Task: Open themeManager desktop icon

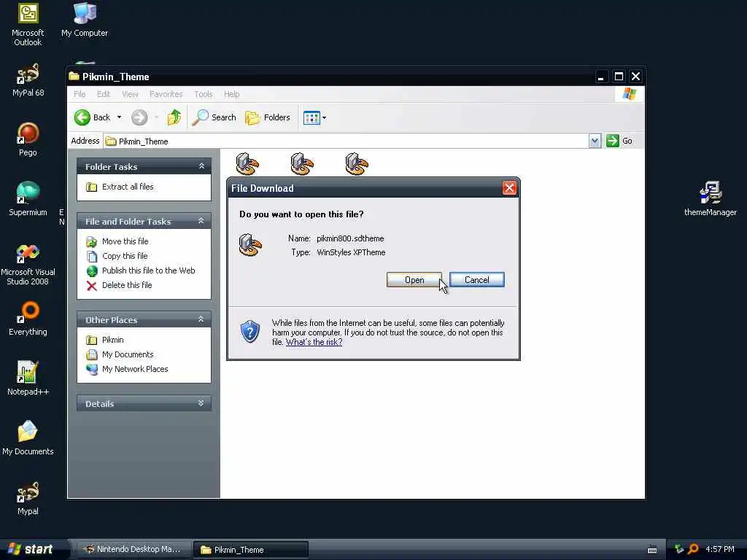Action: tap(711, 199)
